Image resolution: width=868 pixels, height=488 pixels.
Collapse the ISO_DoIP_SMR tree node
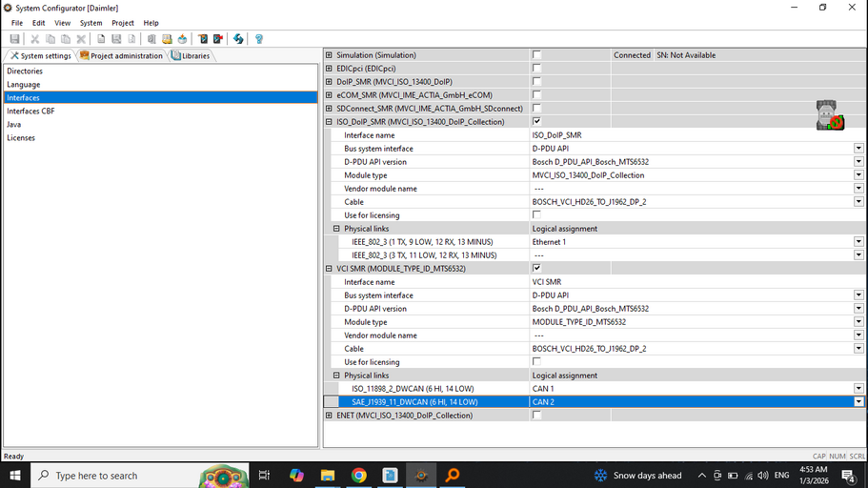click(329, 122)
